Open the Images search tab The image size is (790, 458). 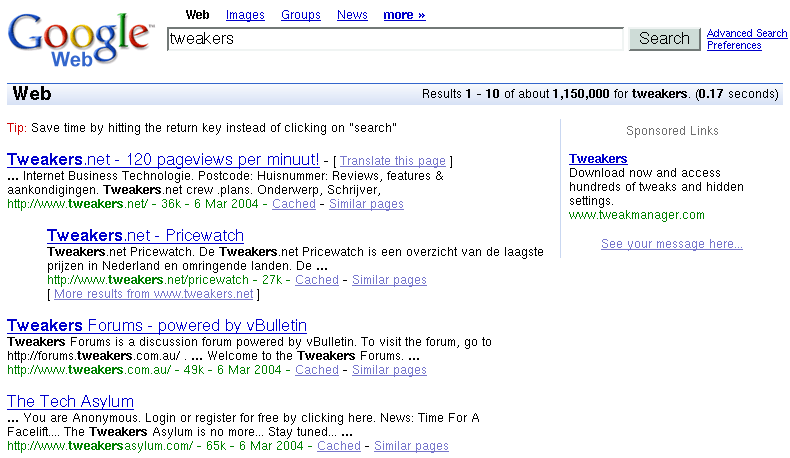(x=245, y=15)
